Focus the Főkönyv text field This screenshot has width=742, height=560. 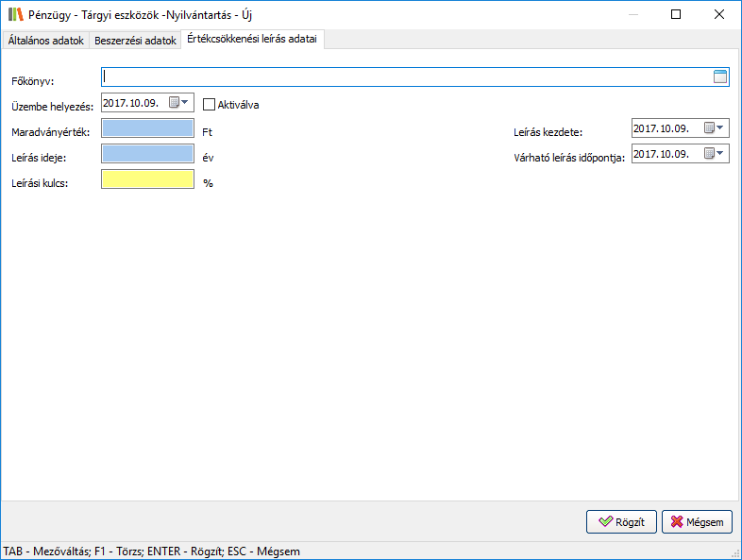tap(406, 77)
